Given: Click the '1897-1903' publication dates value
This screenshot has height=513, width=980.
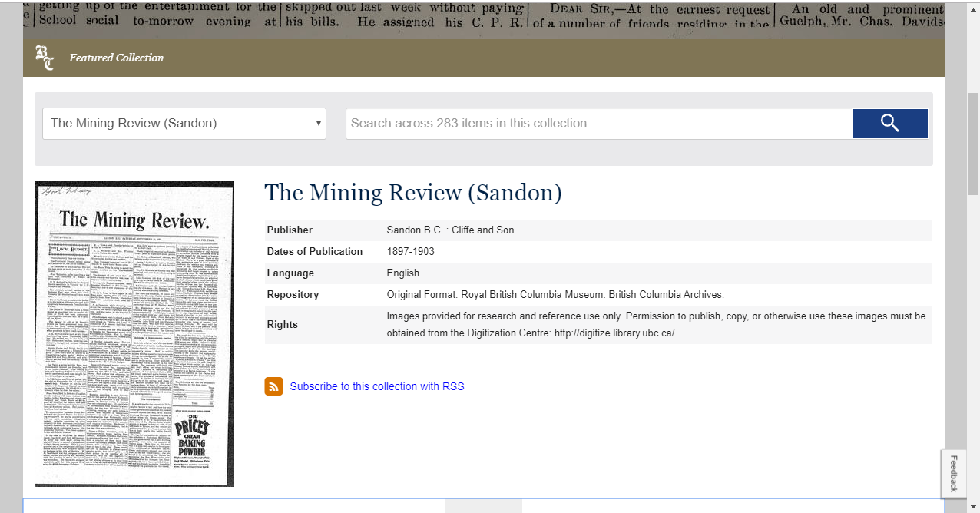Looking at the screenshot, I should [x=412, y=251].
